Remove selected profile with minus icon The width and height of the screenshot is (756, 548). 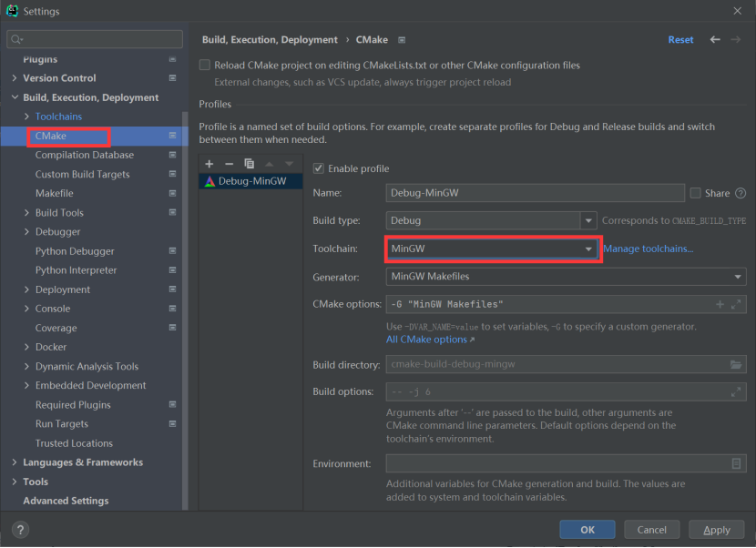(x=229, y=164)
